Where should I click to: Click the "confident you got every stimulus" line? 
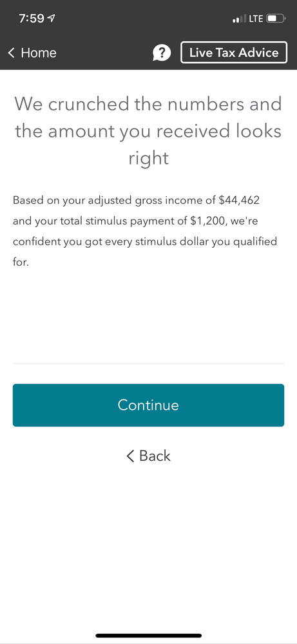click(x=111, y=242)
